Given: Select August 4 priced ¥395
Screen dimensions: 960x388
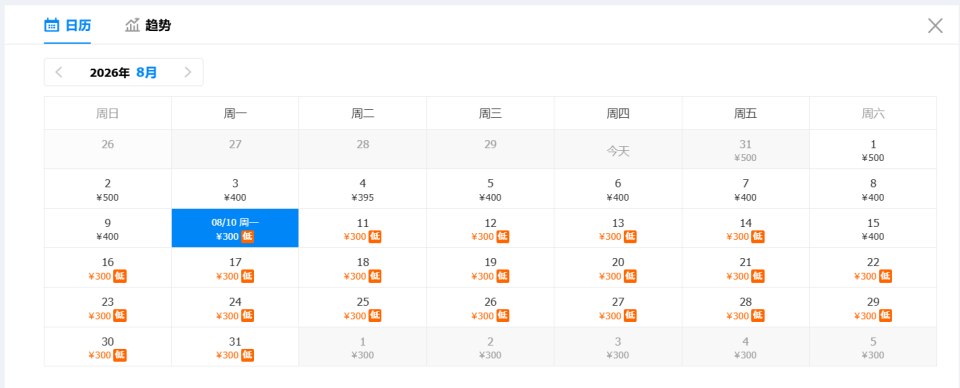Looking at the screenshot, I should (x=363, y=189).
